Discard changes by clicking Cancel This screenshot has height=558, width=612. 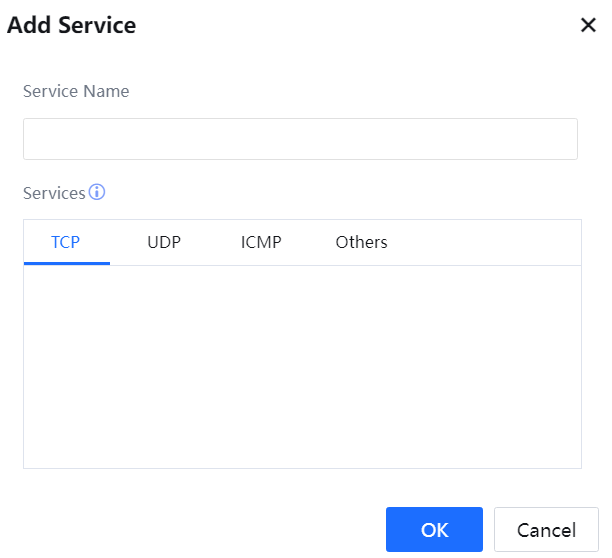click(x=546, y=530)
